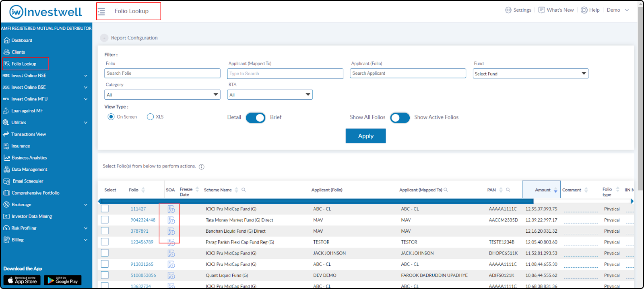Screen dimensions: 644x289
Task: Check the box for folio 9042324/48
Action: 105,219
